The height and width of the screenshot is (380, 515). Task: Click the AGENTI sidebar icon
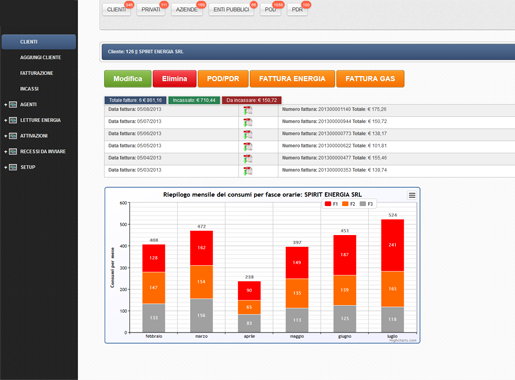[13, 105]
